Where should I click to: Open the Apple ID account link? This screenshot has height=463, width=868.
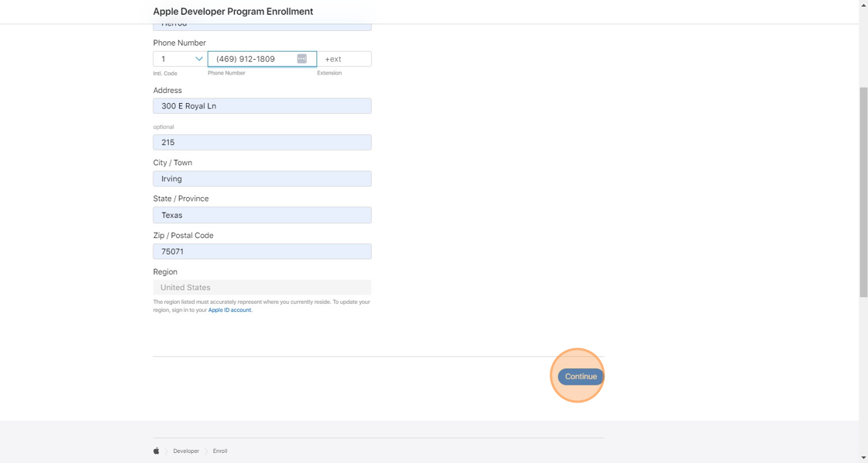229,310
